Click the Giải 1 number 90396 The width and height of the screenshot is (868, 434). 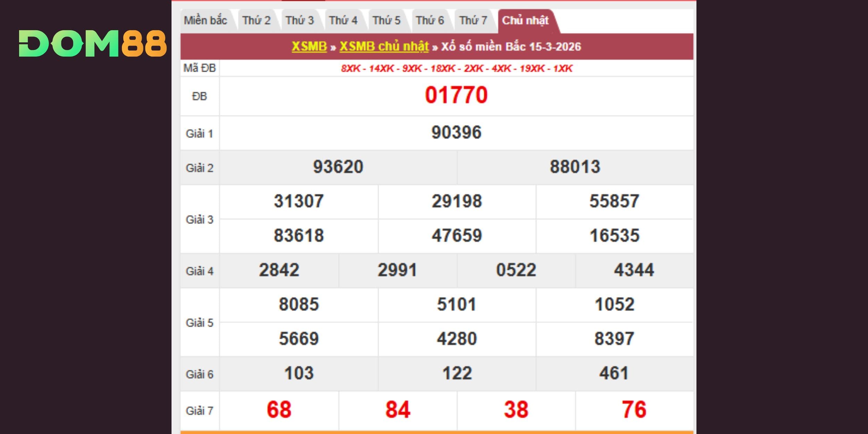[x=456, y=133]
